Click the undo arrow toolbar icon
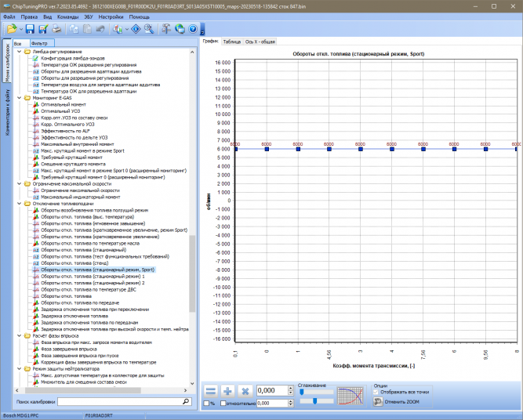This screenshot has width=523, height=420. (100, 29)
